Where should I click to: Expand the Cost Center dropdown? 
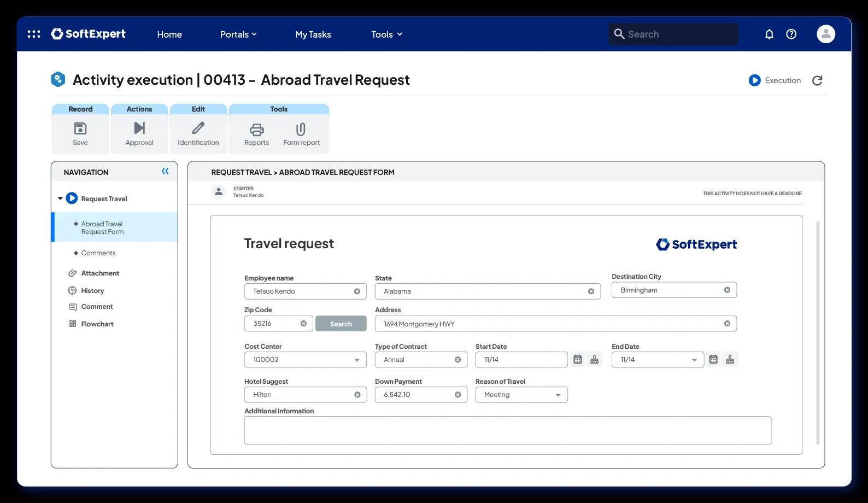point(357,360)
